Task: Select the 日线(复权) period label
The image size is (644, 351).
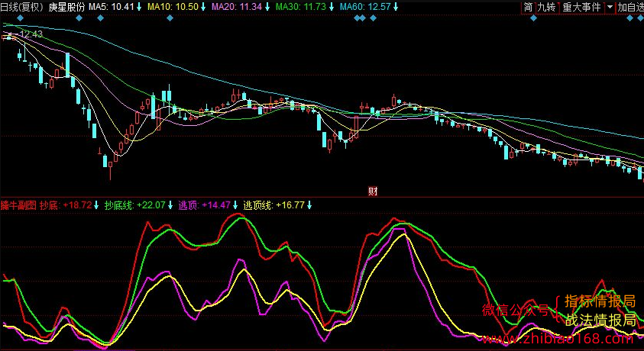Action: 23,7
